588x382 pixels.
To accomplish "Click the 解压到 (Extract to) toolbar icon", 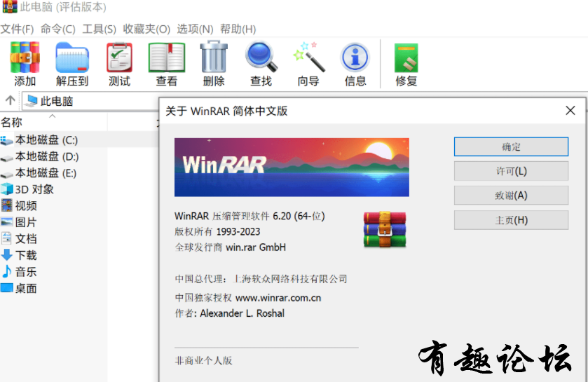I will tap(72, 57).
